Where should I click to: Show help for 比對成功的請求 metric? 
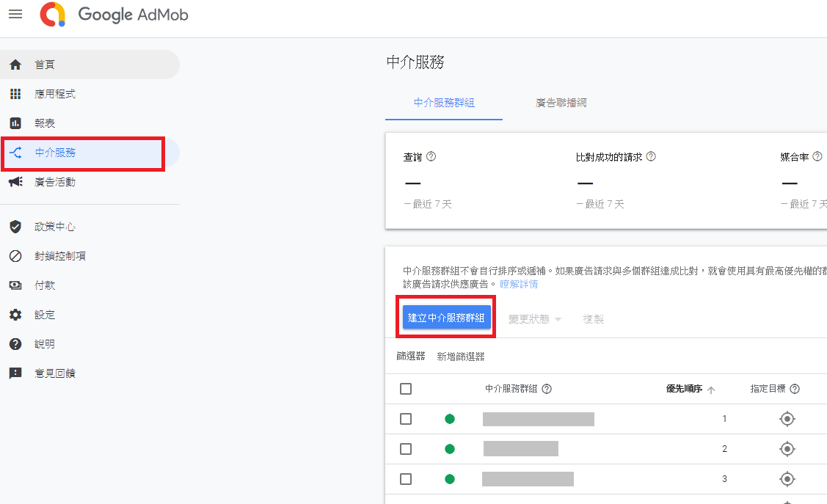coord(651,156)
